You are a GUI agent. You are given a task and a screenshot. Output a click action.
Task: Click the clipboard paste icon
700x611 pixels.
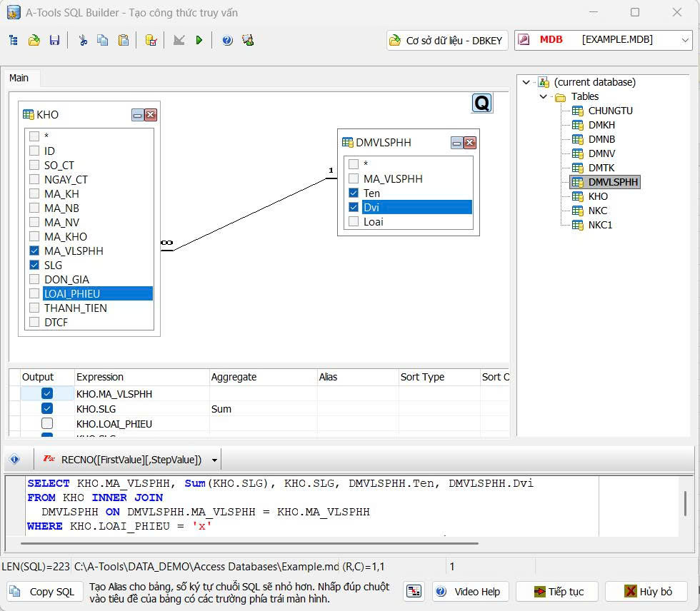pyautogui.click(x=124, y=41)
